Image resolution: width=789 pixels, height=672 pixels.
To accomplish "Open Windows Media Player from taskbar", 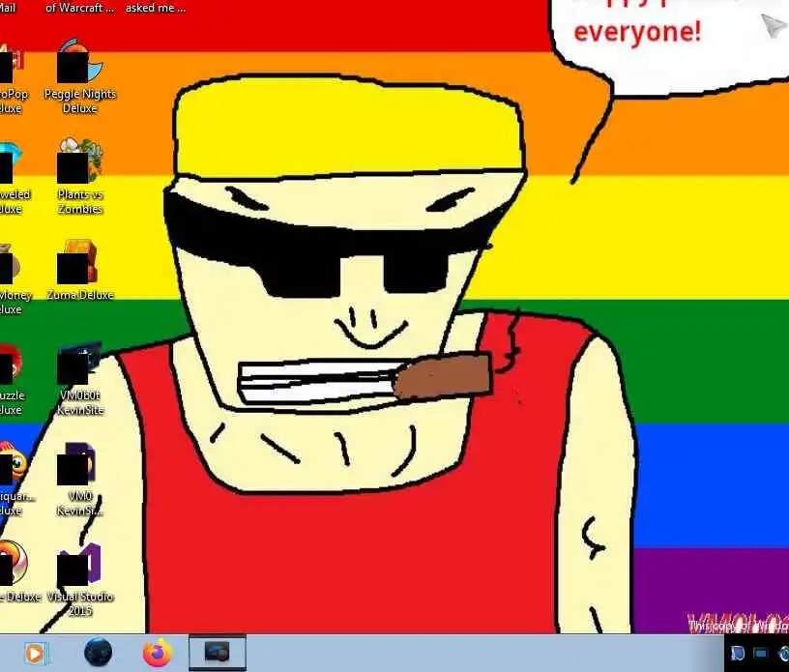I will 35,654.
